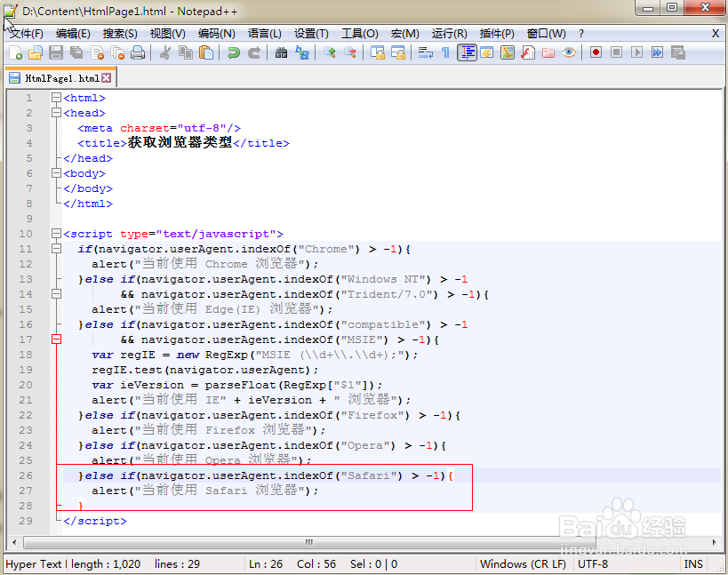Close the HtmlPage1.html tab
The height and width of the screenshot is (575, 728).
click(x=107, y=77)
